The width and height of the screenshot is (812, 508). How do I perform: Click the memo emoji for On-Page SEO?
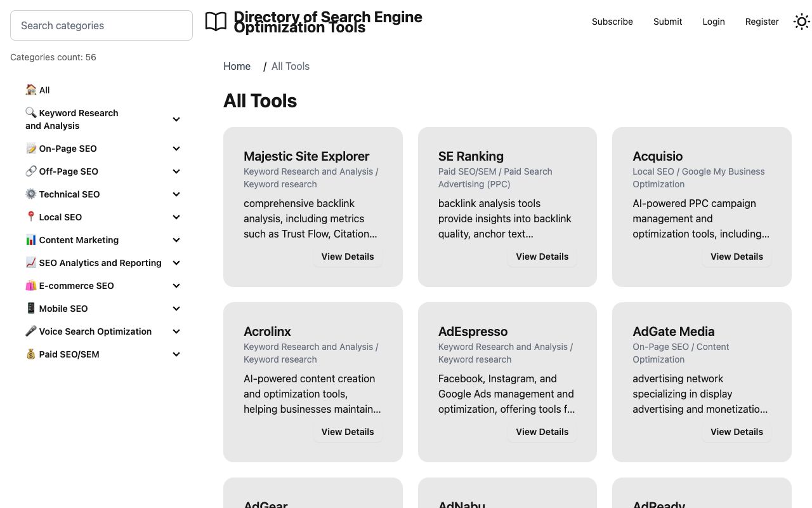(31, 148)
